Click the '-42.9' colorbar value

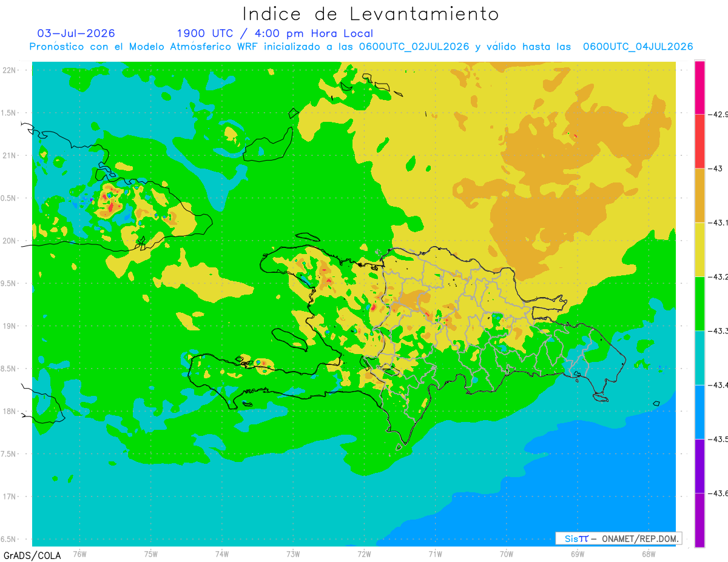718,114
